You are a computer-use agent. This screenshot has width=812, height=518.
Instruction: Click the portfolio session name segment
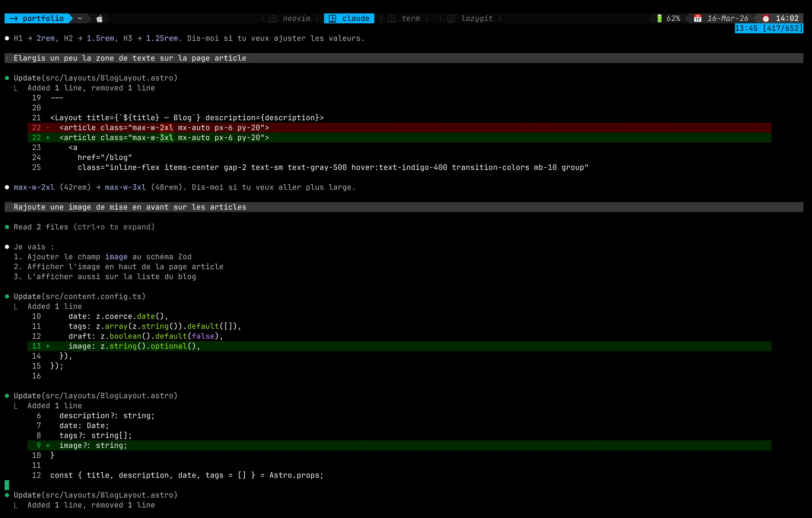coord(43,19)
